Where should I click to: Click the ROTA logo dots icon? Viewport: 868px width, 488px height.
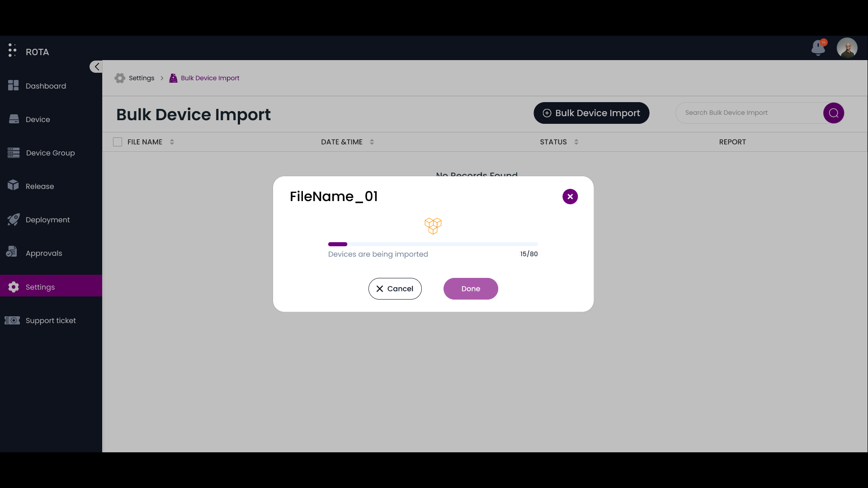[12, 50]
